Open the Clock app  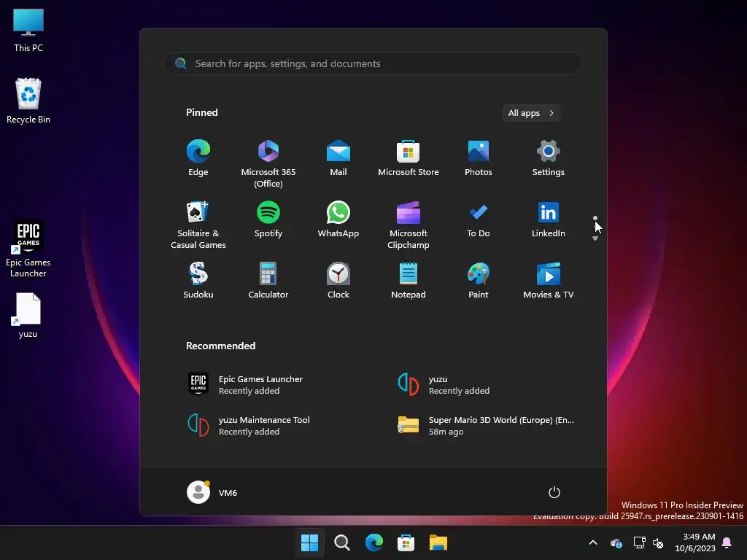point(338,281)
